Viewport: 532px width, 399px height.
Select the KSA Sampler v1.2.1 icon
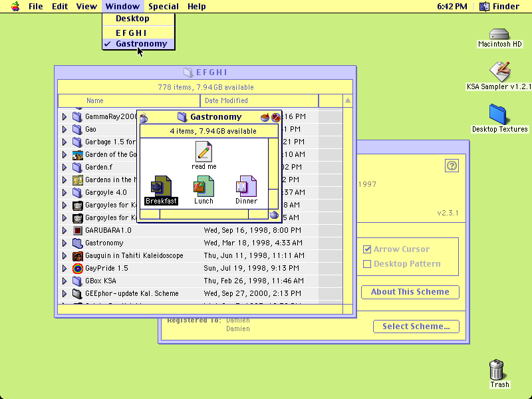(x=499, y=72)
